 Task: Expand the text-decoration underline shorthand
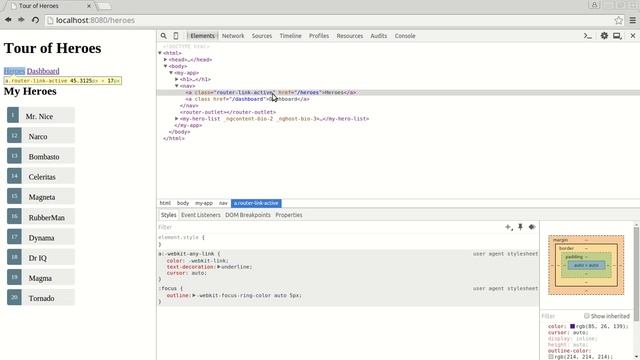pyautogui.click(x=219, y=267)
